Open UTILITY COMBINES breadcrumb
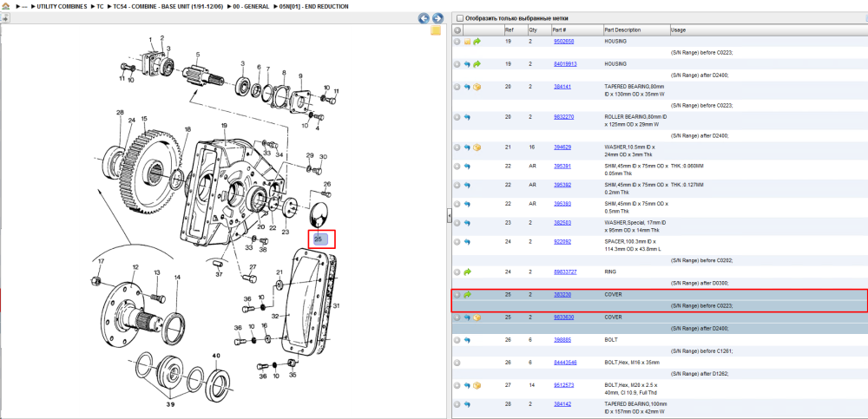Viewport: 868px width, 419px height. click(x=62, y=7)
